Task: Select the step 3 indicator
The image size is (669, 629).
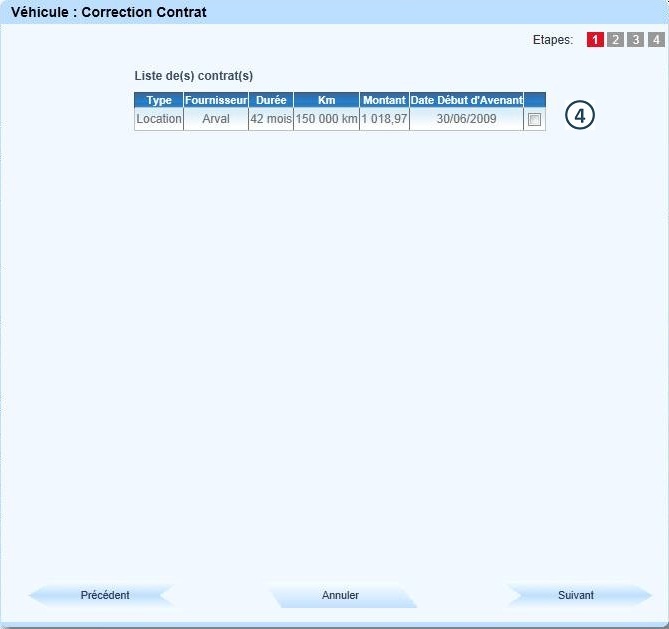Action: coord(635,40)
